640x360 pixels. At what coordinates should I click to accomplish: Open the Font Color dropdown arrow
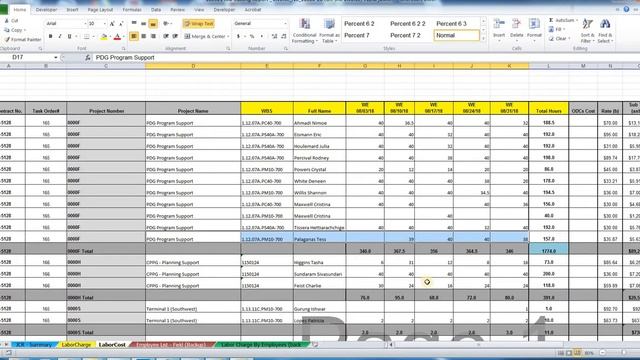point(123,37)
